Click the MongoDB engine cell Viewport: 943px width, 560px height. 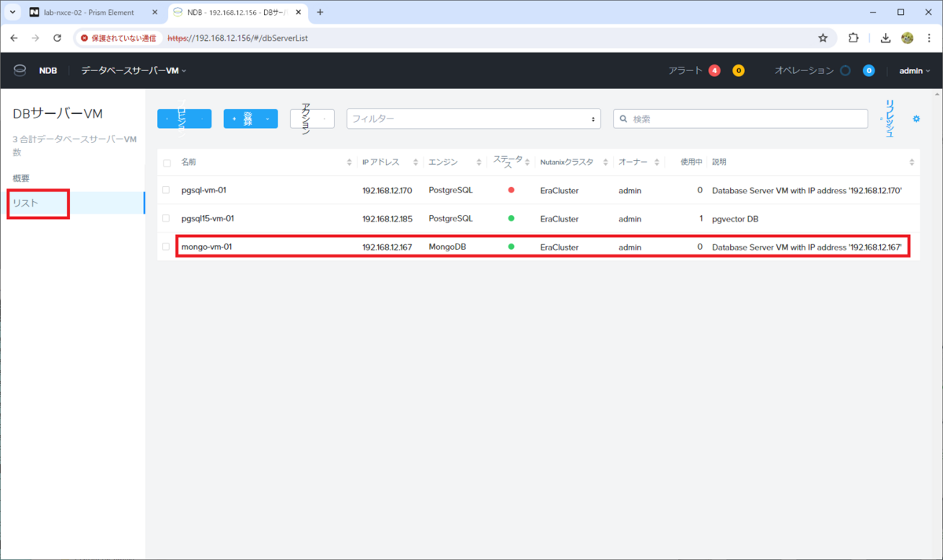pos(448,247)
